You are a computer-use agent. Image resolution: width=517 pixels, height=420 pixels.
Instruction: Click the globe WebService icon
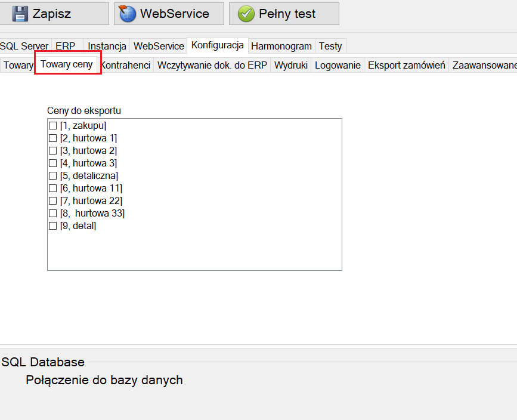click(128, 14)
